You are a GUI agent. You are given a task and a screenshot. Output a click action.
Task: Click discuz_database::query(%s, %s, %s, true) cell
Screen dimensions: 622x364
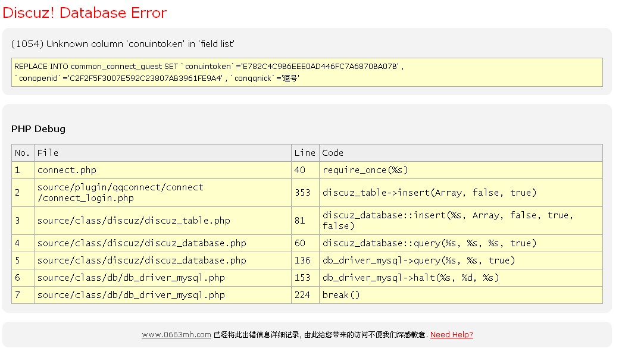point(461,243)
